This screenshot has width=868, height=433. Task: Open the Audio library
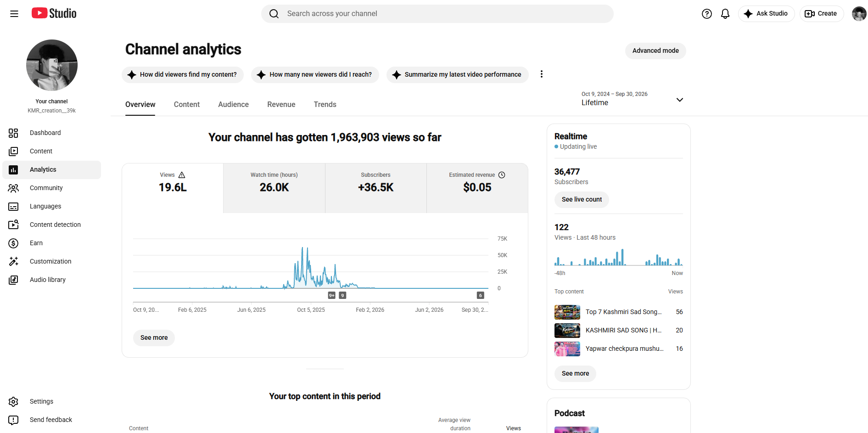(x=51, y=280)
